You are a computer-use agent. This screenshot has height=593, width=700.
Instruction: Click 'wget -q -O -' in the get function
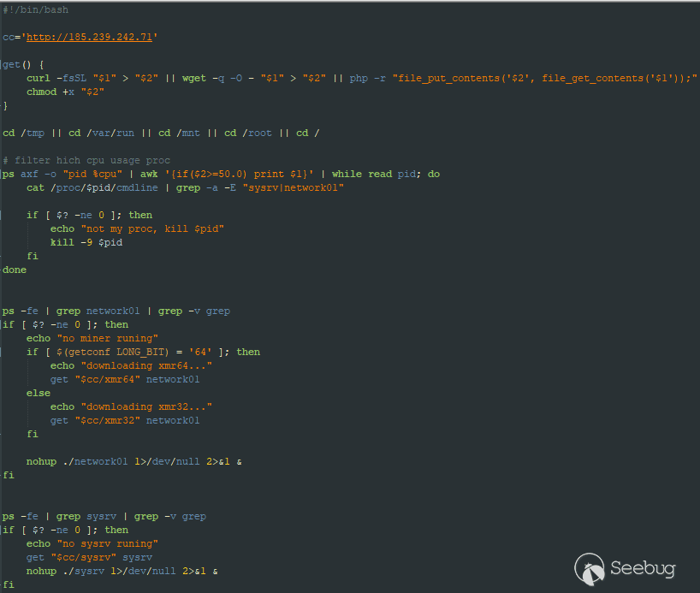[x=218, y=79]
